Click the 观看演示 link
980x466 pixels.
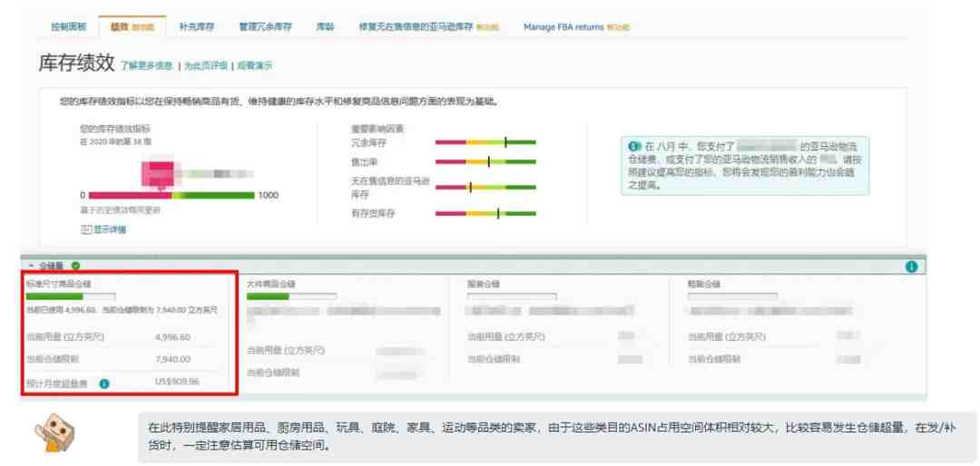254,65
